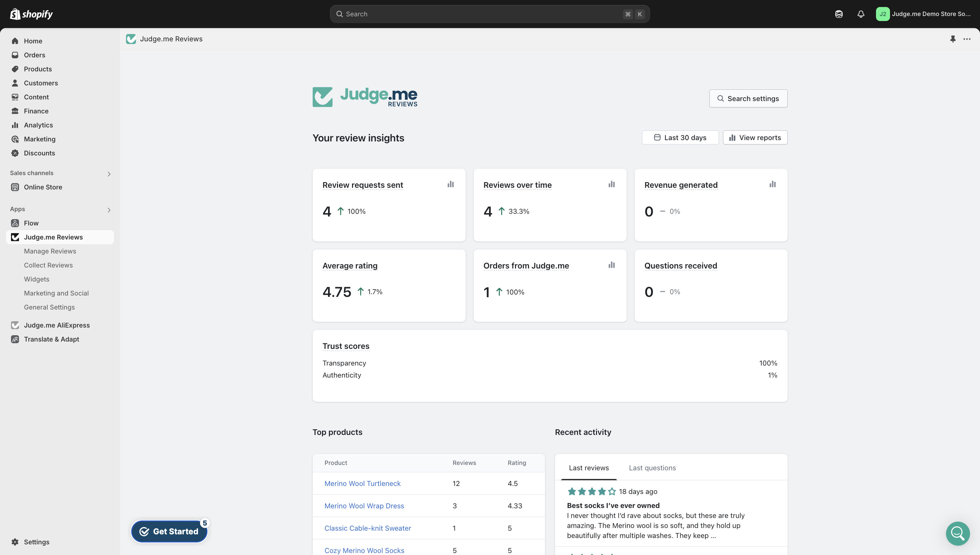Open the Last 30 days date range
980x555 pixels.
tap(680, 138)
